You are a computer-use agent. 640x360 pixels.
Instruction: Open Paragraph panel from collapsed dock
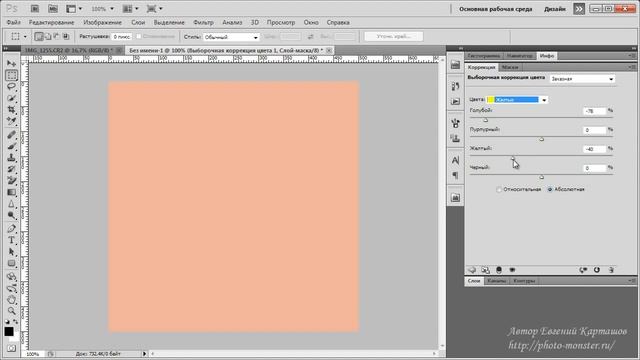click(x=456, y=176)
